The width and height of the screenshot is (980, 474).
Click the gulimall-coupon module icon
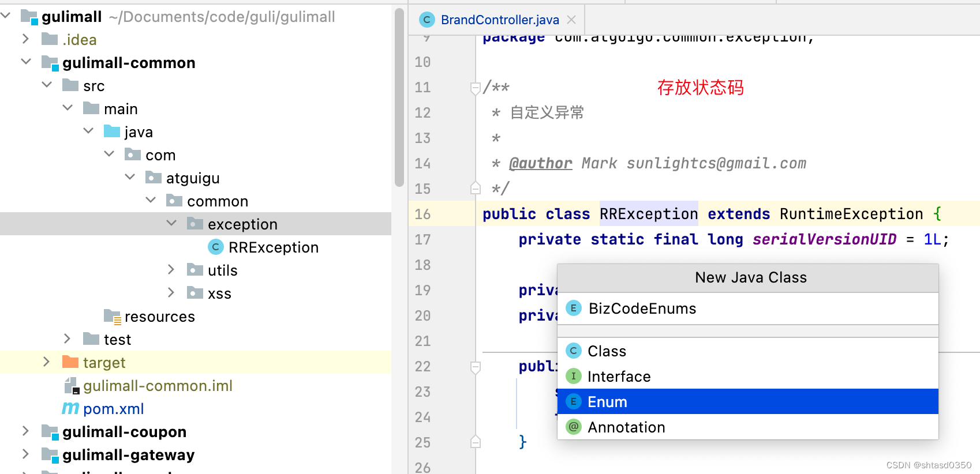(x=50, y=432)
